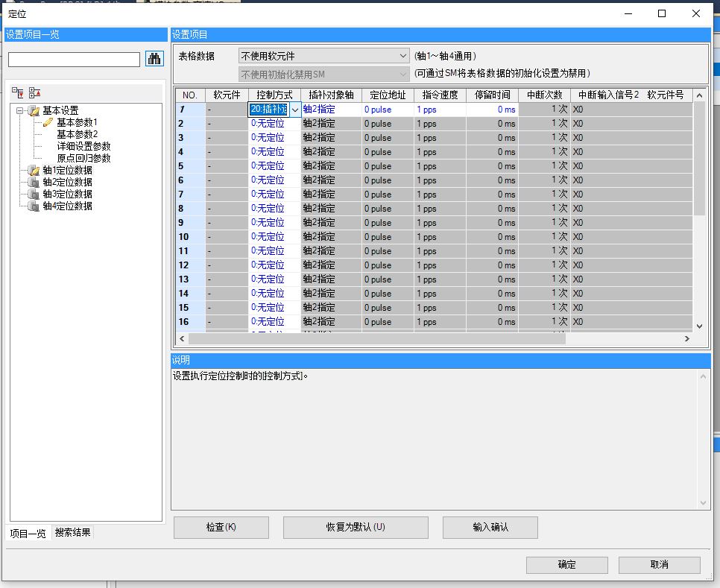
Task: Switch to the 项目一览 tab
Action: pos(27,533)
